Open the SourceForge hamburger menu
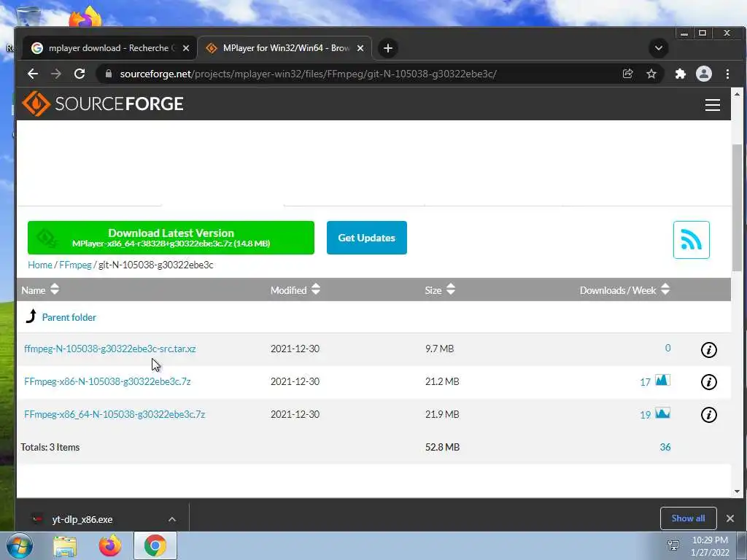This screenshot has height=560, width=747. click(x=712, y=105)
